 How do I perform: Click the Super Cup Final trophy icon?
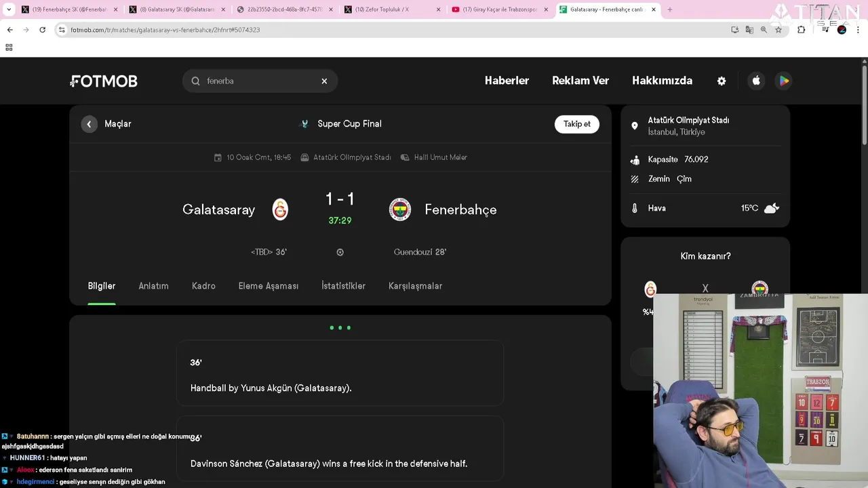tap(304, 124)
